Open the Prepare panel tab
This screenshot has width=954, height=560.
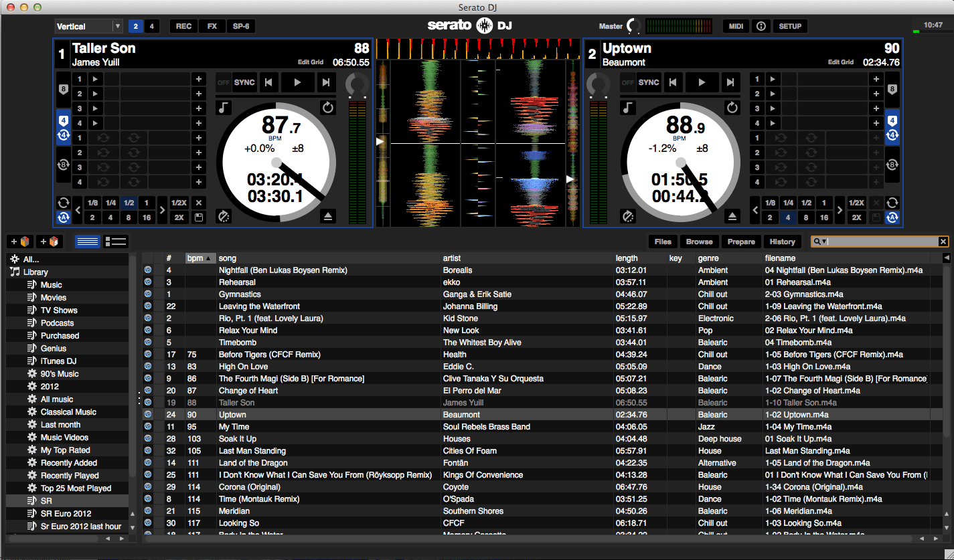(x=741, y=242)
